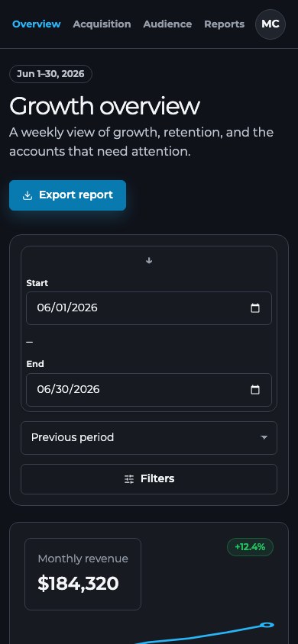This screenshot has height=644, width=298.
Task: Switch to the Acquisition tab
Action: [x=102, y=24]
